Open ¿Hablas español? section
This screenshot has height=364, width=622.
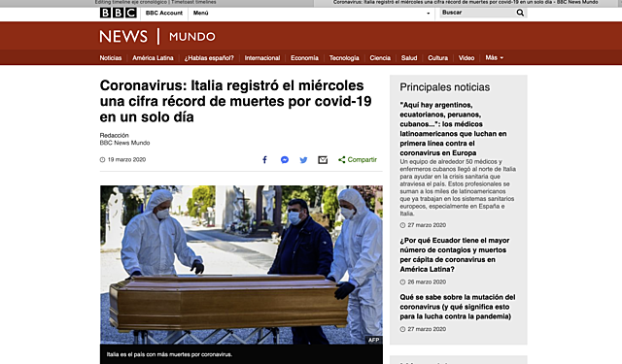(x=209, y=58)
